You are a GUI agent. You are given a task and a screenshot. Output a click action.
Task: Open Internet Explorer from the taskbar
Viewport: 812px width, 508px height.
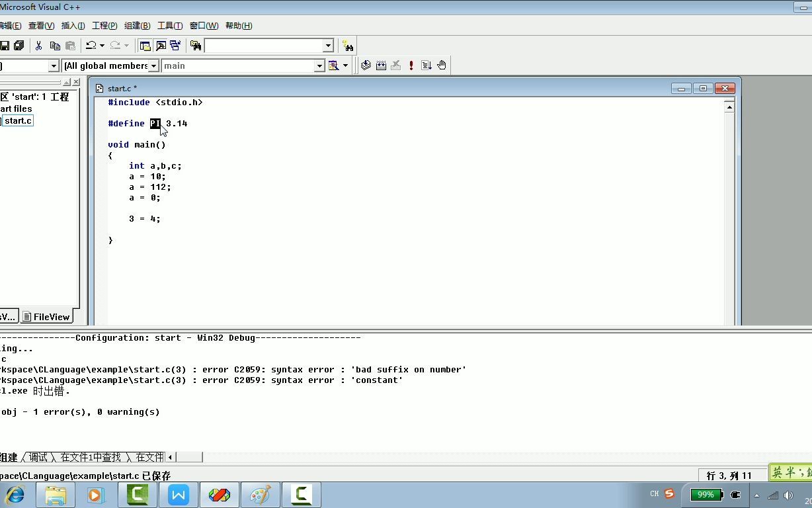[15, 495]
